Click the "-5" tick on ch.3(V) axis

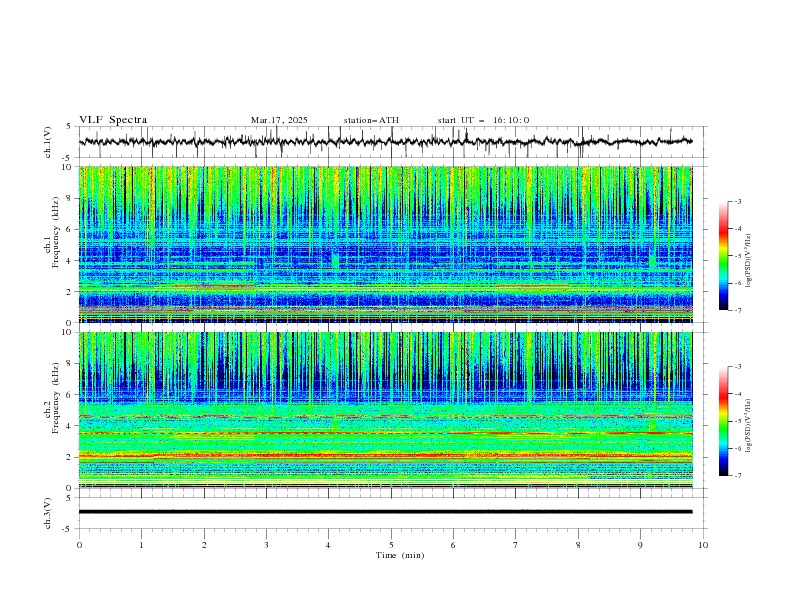(x=68, y=529)
